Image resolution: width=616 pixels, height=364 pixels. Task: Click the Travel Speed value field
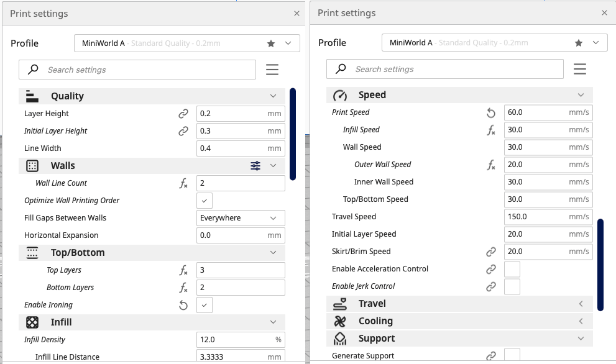pyautogui.click(x=548, y=217)
